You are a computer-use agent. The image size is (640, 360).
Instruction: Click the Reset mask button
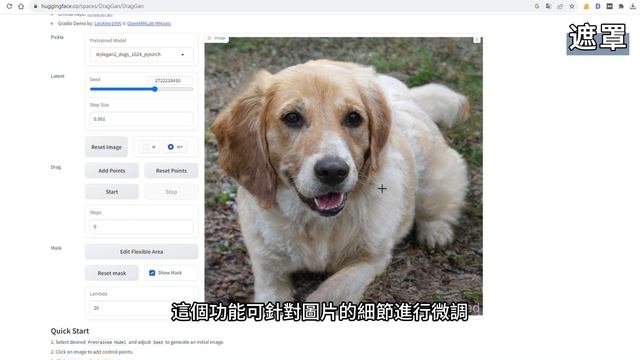(x=112, y=273)
